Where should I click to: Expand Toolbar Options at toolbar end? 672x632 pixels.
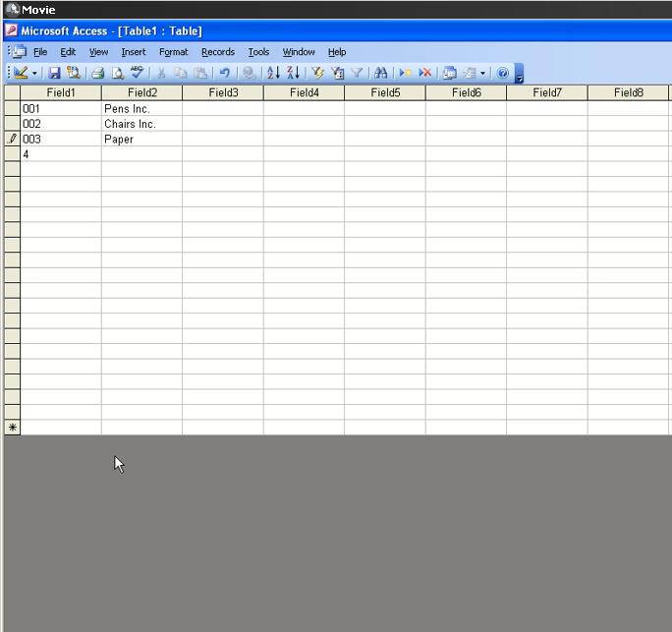[x=519, y=74]
